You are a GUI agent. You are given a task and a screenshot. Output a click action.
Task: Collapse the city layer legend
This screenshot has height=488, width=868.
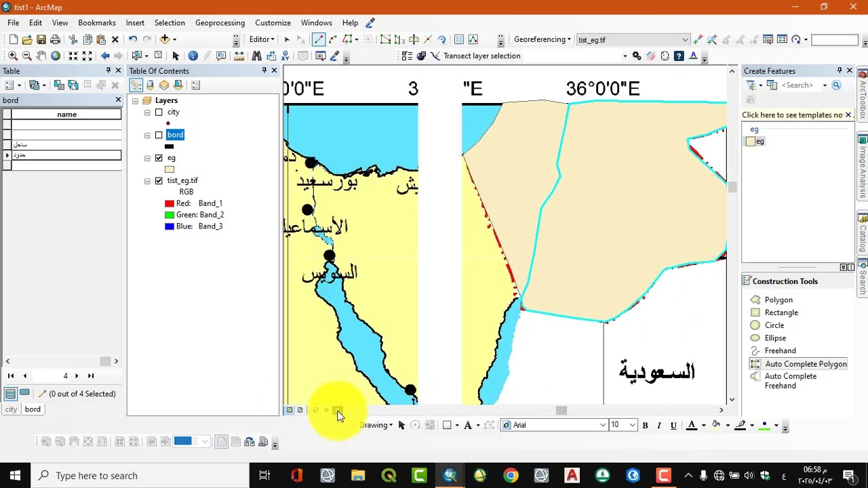coord(147,113)
